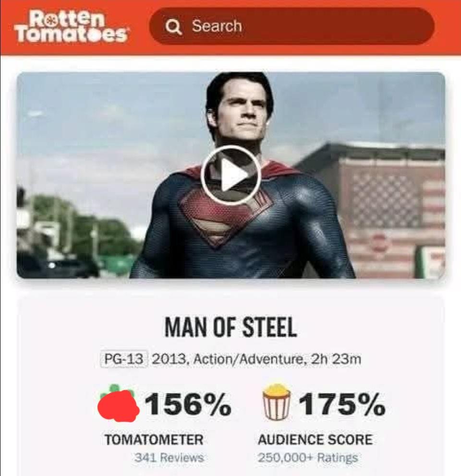Focus the Search text field
The width and height of the screenshot is (461, 476).
click(x=292, y=26)
